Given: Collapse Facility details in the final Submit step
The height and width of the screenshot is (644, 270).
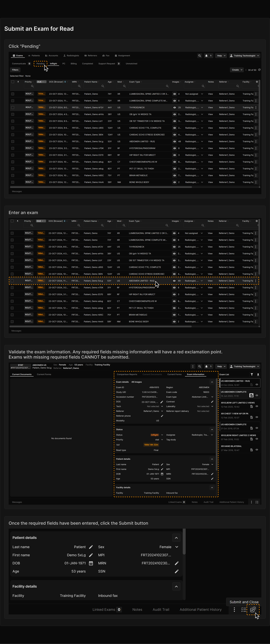Looking at the screenshot, I should click(x=176, y=586).
